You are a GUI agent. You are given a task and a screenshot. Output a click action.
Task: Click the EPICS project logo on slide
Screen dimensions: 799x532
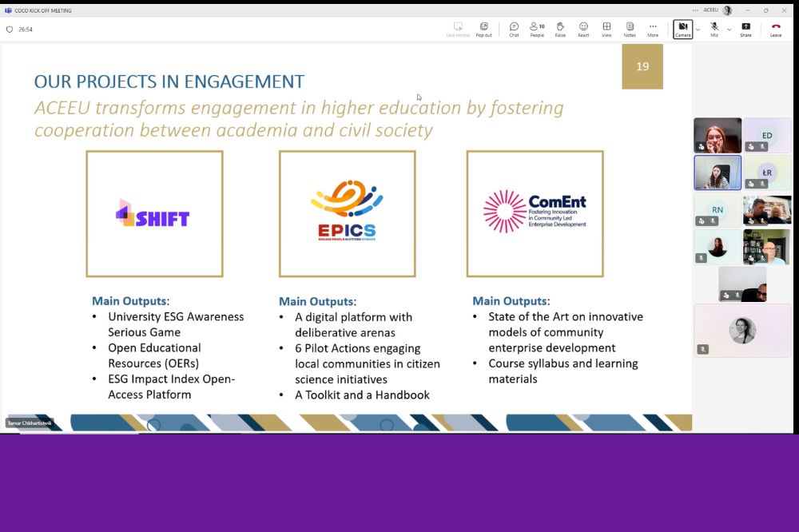coord(347,213)
